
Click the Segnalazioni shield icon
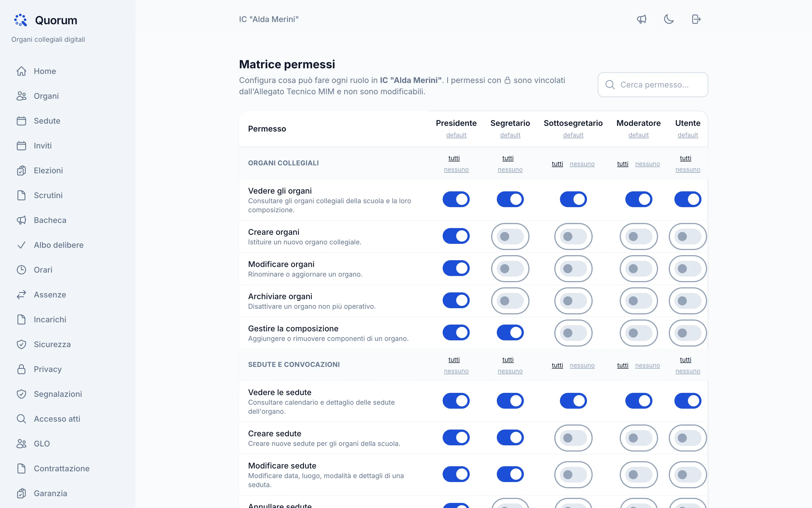[x=21, y=394]
